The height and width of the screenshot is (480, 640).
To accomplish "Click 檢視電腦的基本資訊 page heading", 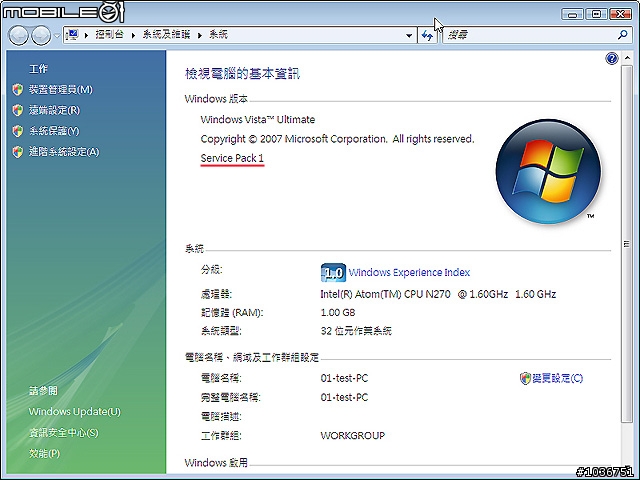I will [x=242, y=74].
